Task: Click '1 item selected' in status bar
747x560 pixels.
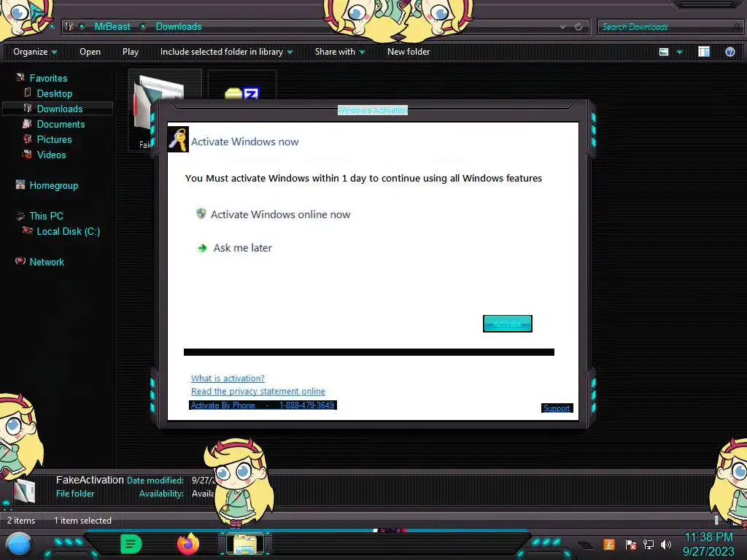Action: 82,521
